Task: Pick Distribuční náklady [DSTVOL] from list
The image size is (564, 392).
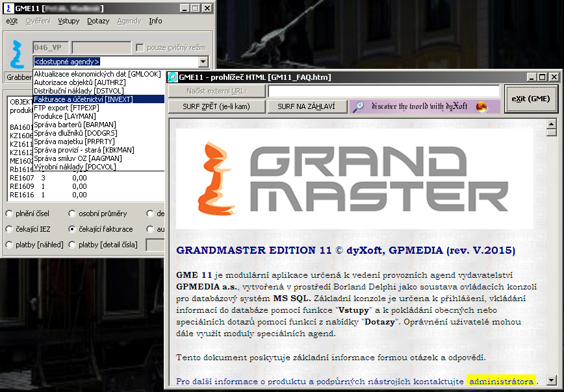Action: [99, 91]
